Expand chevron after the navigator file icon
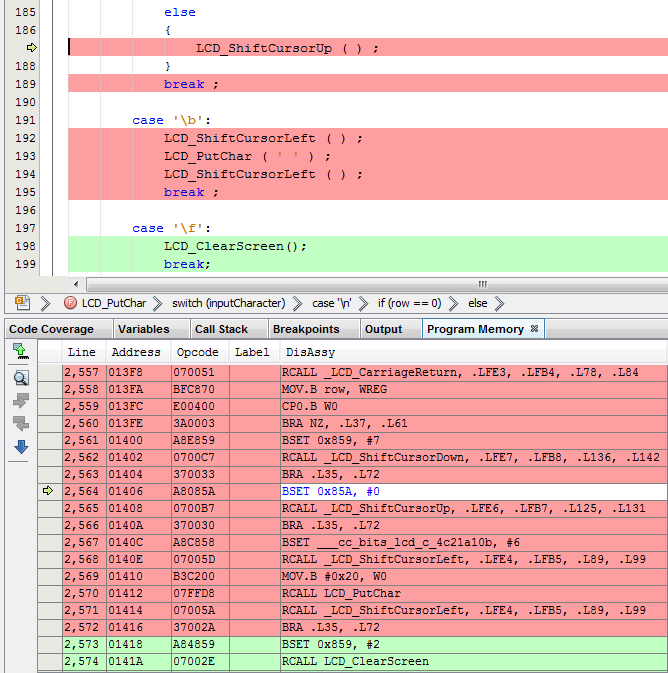668x673 pixels. click(x=45, y=303)
